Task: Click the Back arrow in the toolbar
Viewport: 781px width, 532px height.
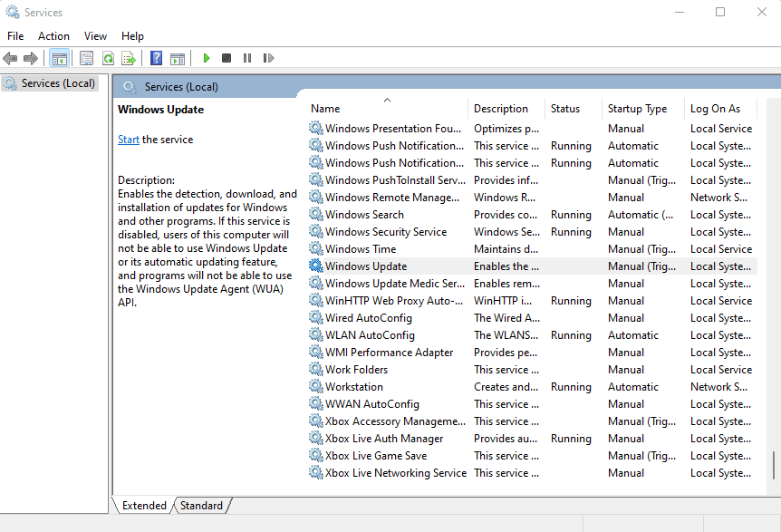Action: coord(10,58)
